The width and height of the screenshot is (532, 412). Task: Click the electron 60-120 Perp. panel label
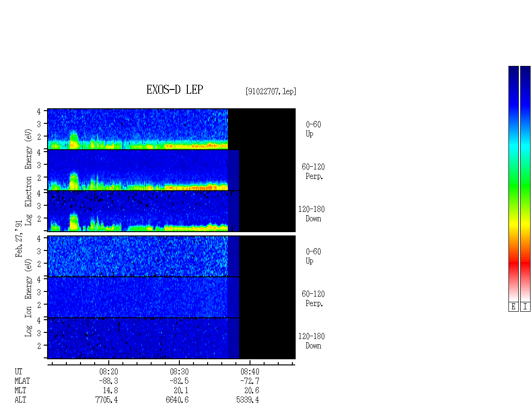coord(313,172)
